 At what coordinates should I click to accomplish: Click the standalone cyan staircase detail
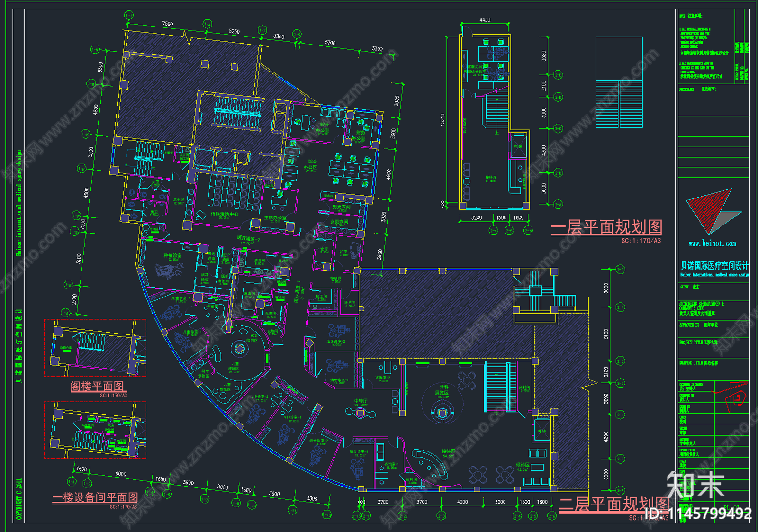click(619, 82)
